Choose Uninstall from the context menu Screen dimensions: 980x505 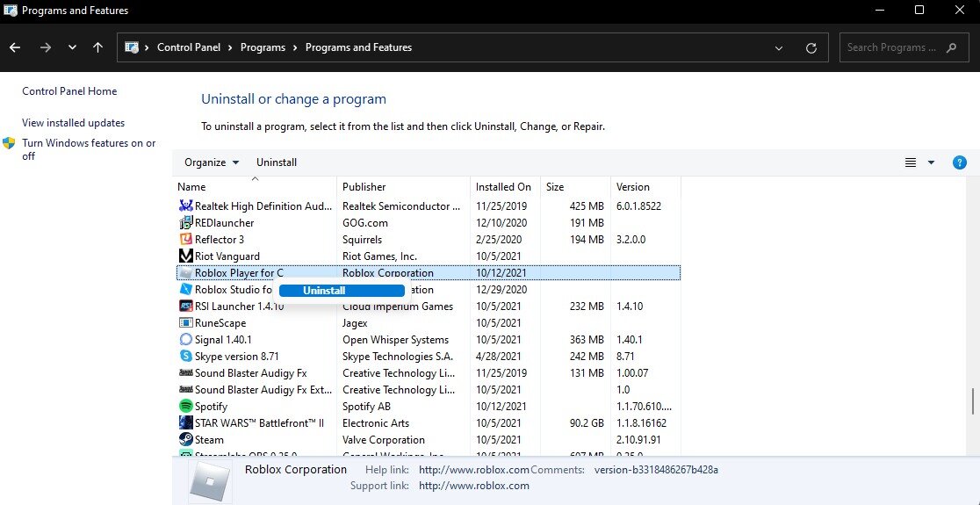pos(324,291)
